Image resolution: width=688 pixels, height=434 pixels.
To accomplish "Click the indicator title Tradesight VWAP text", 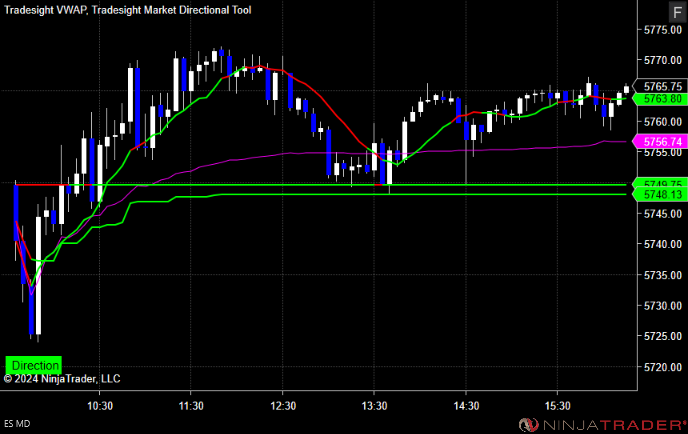I will (x=45, y=10).
